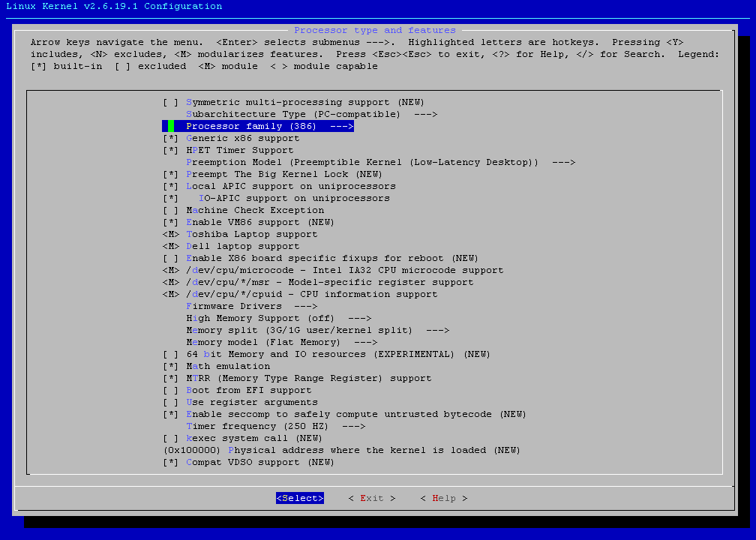Edit the kernel physical address value 0x100000
Image resolution: width=756 pixels, height=540 pixels.
[x=192, y=450]
